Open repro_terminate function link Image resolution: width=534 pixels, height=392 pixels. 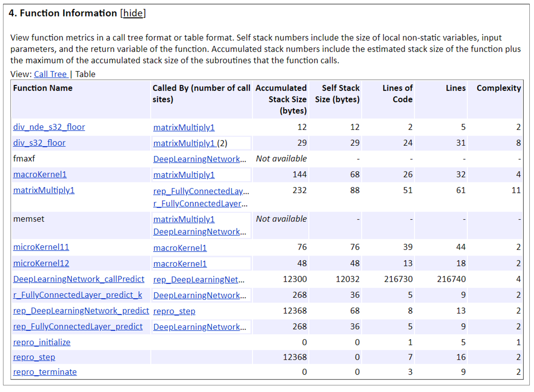pyautogui.click(x=45, y=372)
